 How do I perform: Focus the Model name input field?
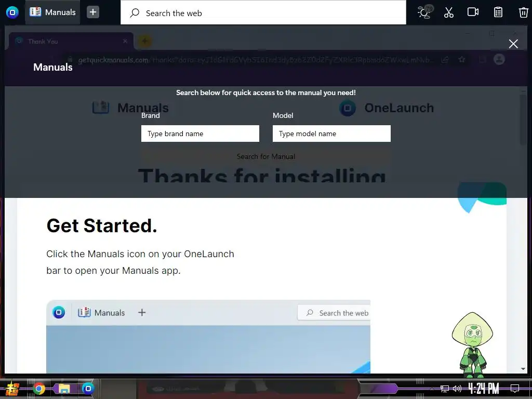tap(331, 134)
